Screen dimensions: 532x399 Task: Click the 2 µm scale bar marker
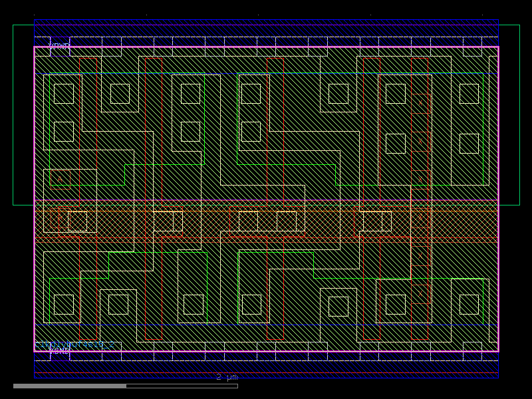coord(226,378)
